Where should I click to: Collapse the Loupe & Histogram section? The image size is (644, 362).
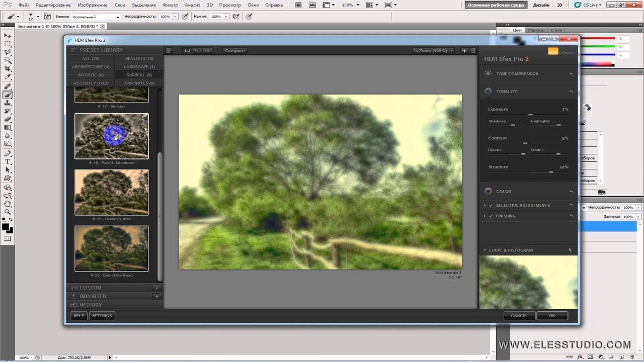click(485, 250)
